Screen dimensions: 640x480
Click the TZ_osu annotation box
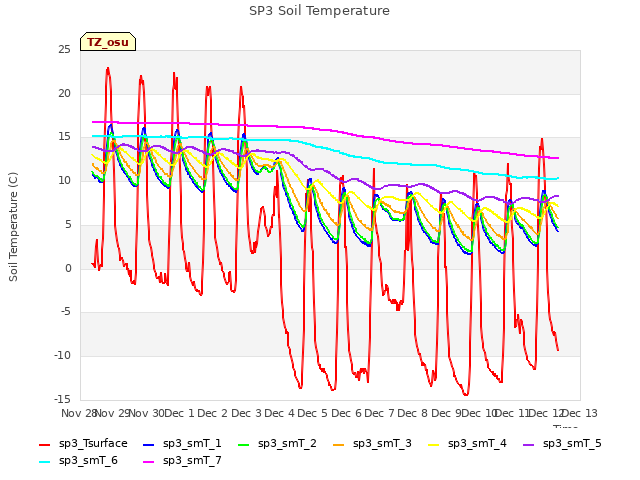(x=108, y=42)
